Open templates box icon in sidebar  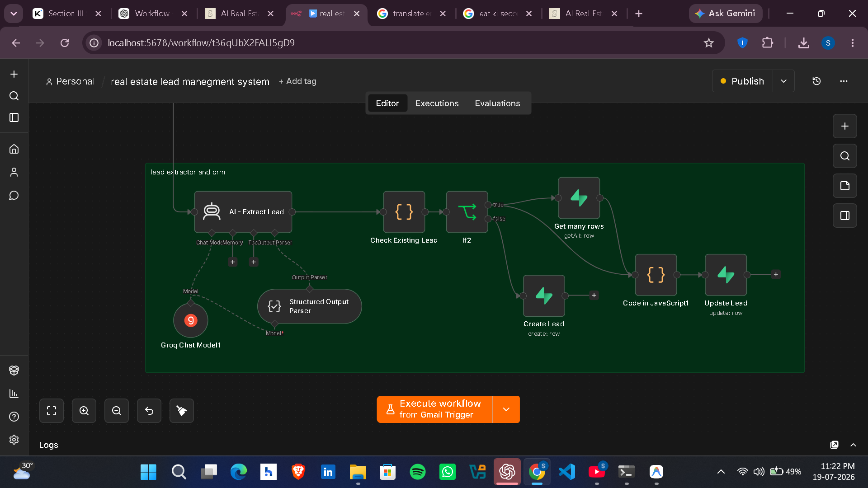14,370
